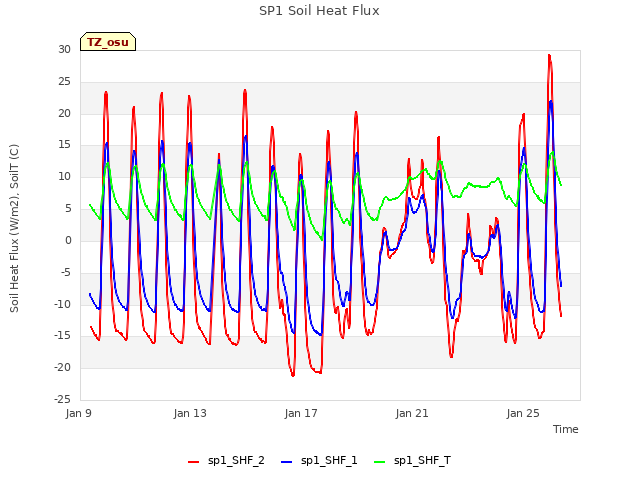
Task: Click the Soil Heat Flux y-axis title
Action: click(x=14, y=228)
